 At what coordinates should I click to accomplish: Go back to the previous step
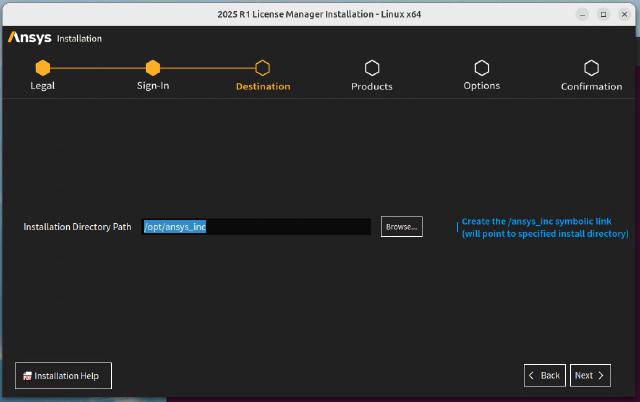tap(544, 375)
